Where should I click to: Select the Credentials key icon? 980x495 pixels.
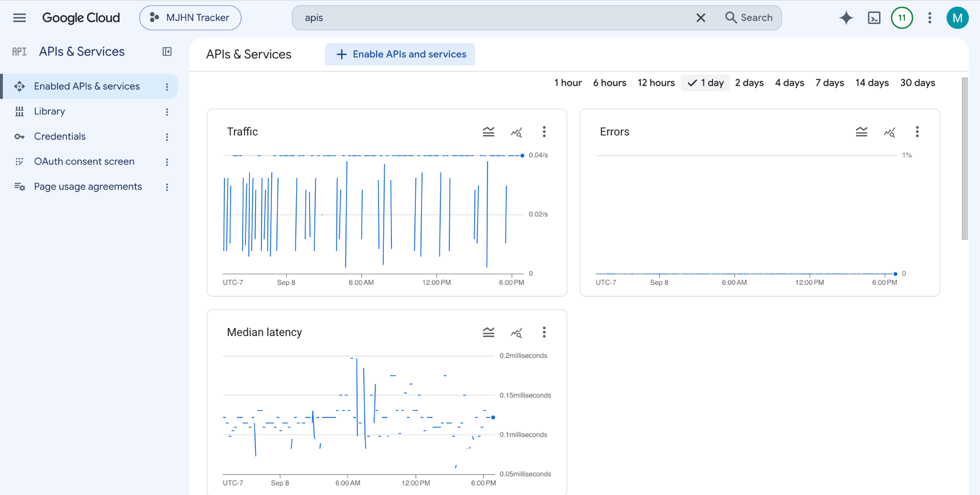coord(19,136)
